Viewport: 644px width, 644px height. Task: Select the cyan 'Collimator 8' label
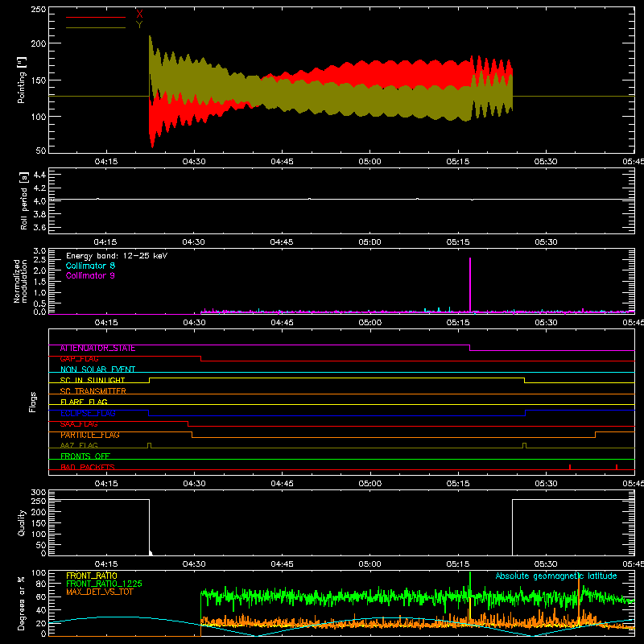(x=90, y=266)
